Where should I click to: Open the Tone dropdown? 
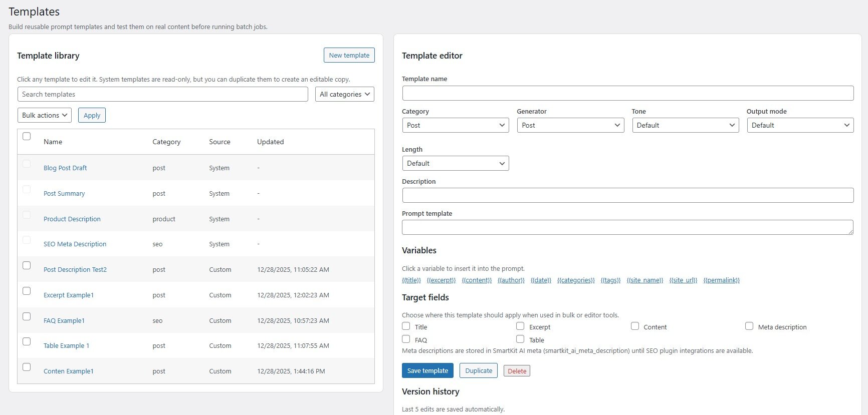pos(685,125)
